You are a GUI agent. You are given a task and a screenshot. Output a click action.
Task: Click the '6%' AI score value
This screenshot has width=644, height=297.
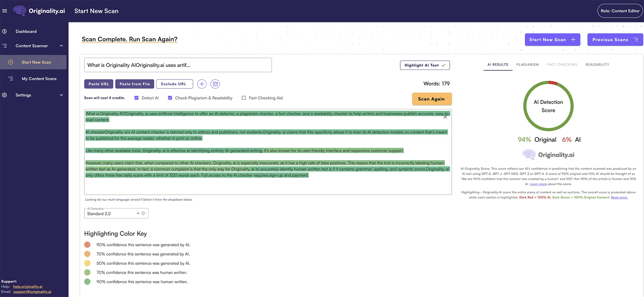[x=567, y=139]
